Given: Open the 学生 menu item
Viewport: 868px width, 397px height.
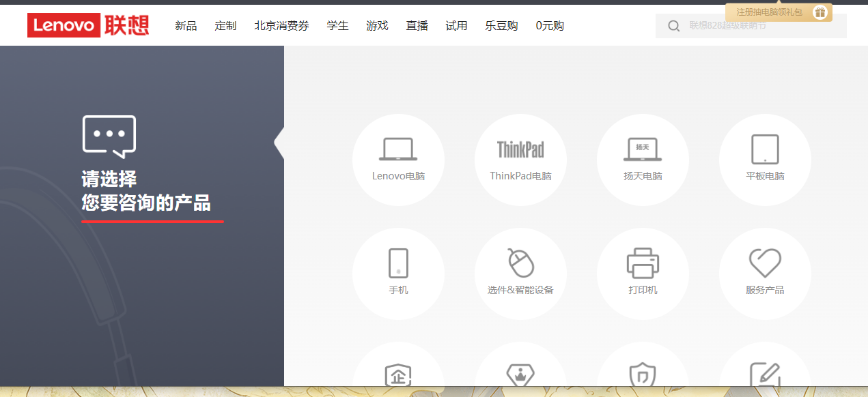Looking at the screenshot, I should point(337,26).
